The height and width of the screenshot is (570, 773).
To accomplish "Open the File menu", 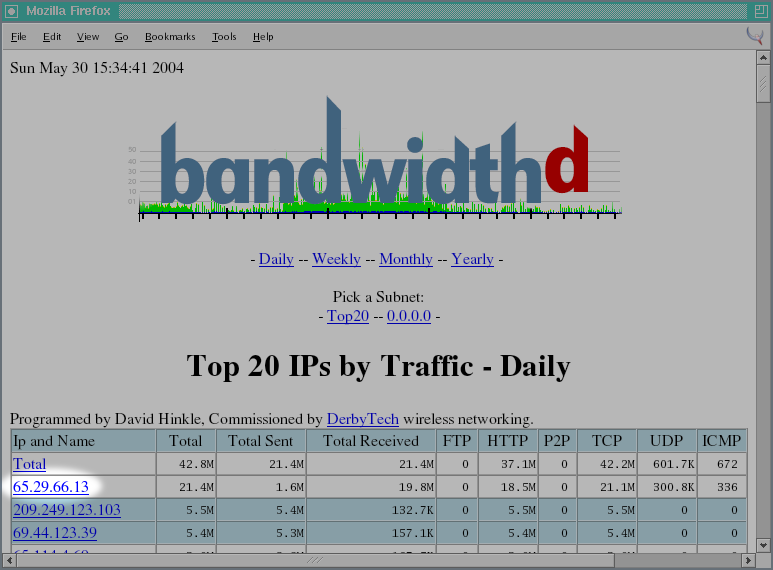I will tap(19, 36).
